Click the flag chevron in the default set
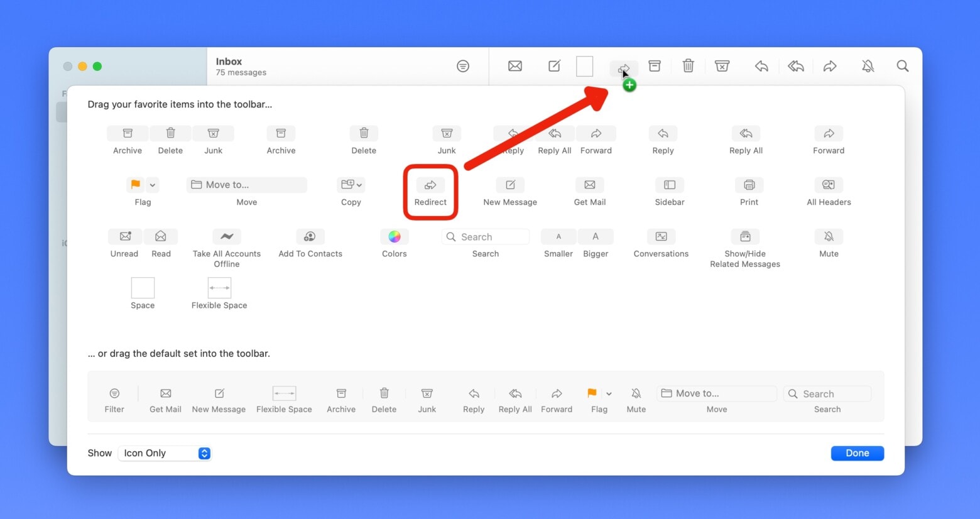 click(x=609, y=394)
